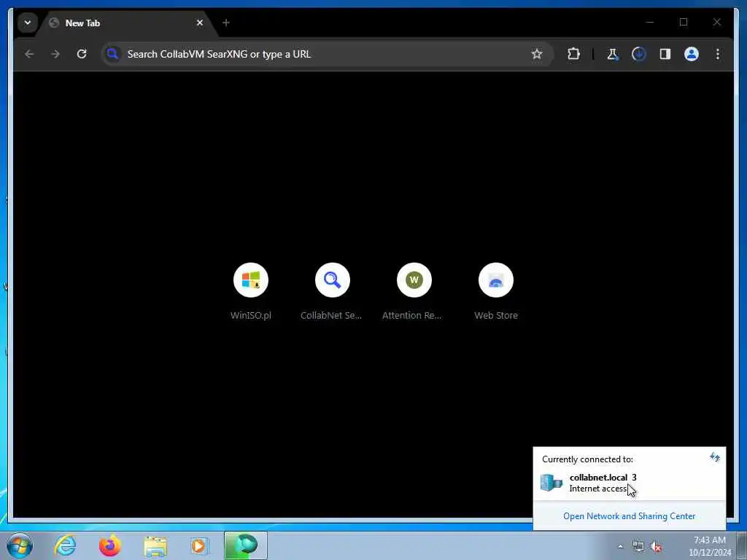747x560 pixels.
Task: Click the muted volume tray icon
Action: (x=656, y=547)
